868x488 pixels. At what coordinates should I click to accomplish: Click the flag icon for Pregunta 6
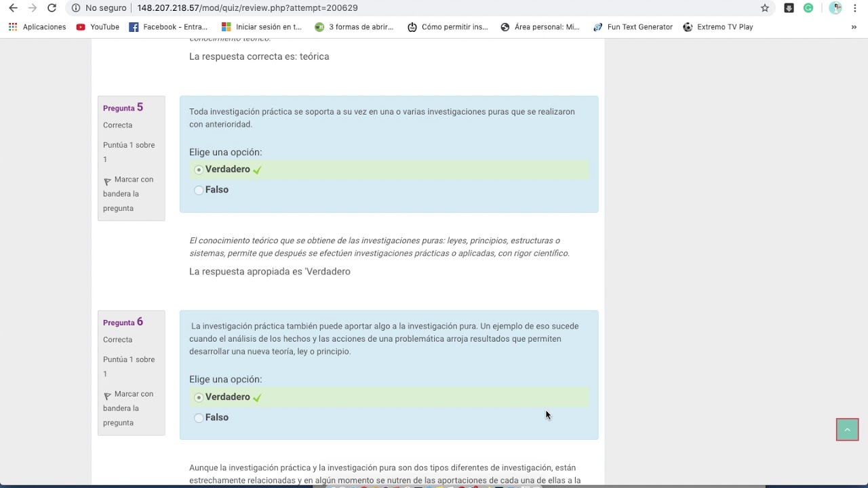pyautogui.click(x=107, y=396)
